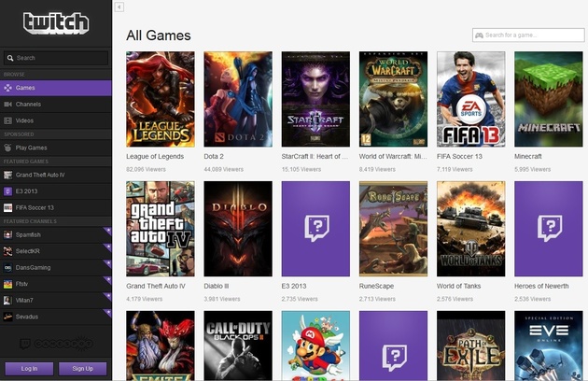Click the E3 2013 purple sidebar icon
588x381 pixels.
click(7, 191)
